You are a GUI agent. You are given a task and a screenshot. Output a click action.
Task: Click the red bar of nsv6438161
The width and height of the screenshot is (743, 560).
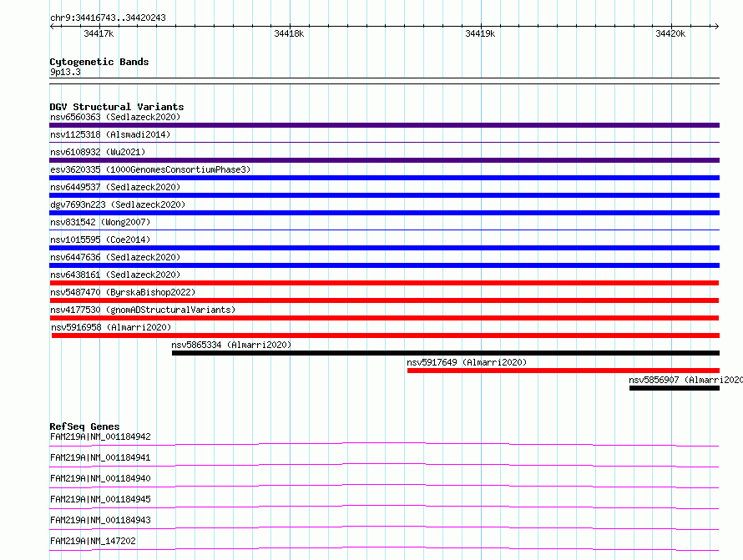tap(384, 283)
